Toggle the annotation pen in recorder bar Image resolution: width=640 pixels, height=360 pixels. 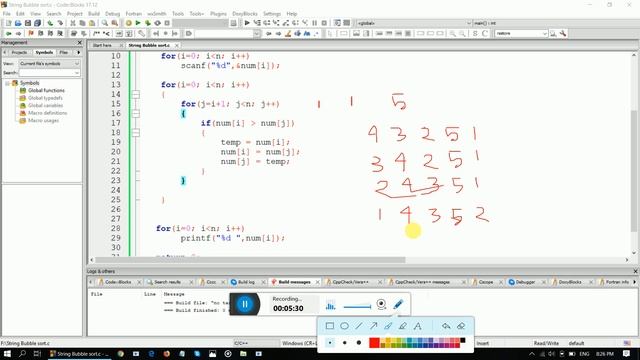(398, 304)
